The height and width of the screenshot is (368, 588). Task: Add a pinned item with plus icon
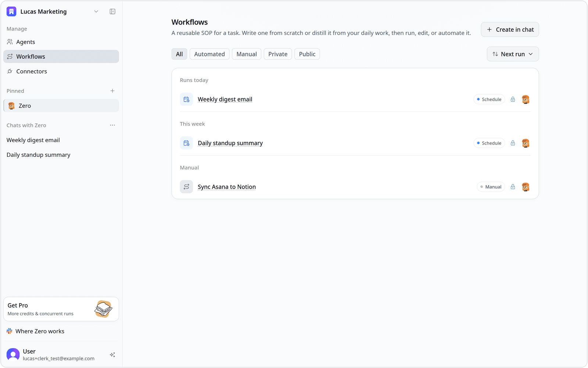(112, 91)
